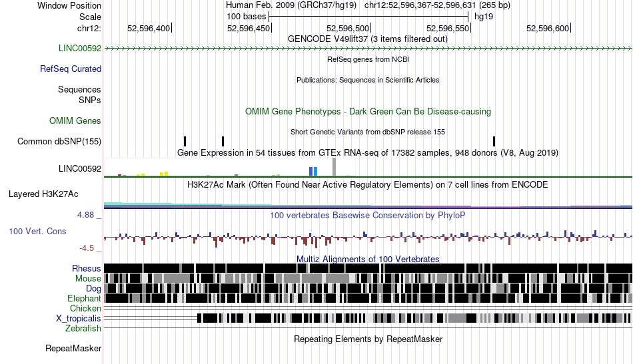633x364 pixels.
Task: Click the 52,596,600 position on the ruler
Action: coord(548,28)
